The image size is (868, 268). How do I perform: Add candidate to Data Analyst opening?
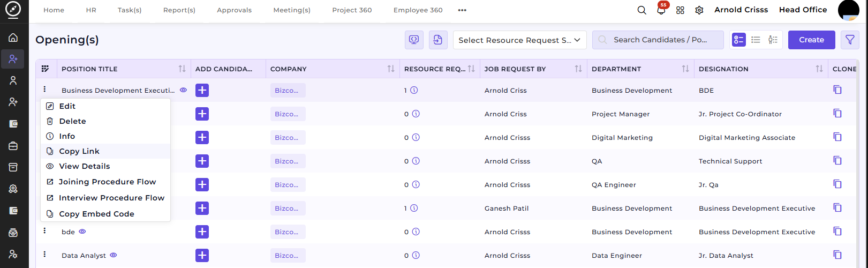tap(202, 256)
